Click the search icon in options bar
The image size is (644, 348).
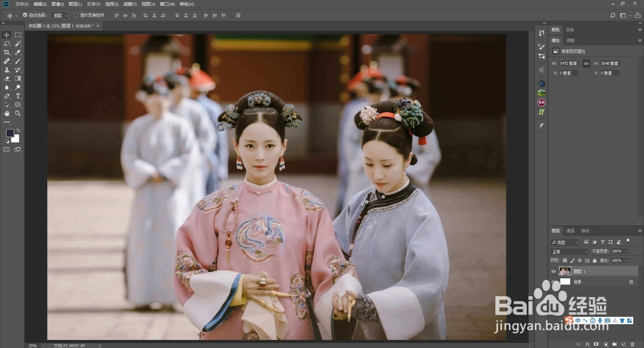(x=612, y=15)
